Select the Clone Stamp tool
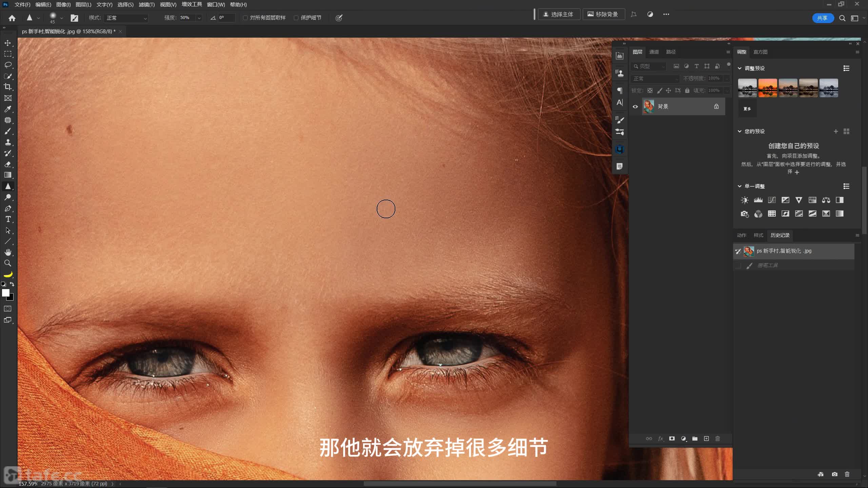 click(8, 142)
